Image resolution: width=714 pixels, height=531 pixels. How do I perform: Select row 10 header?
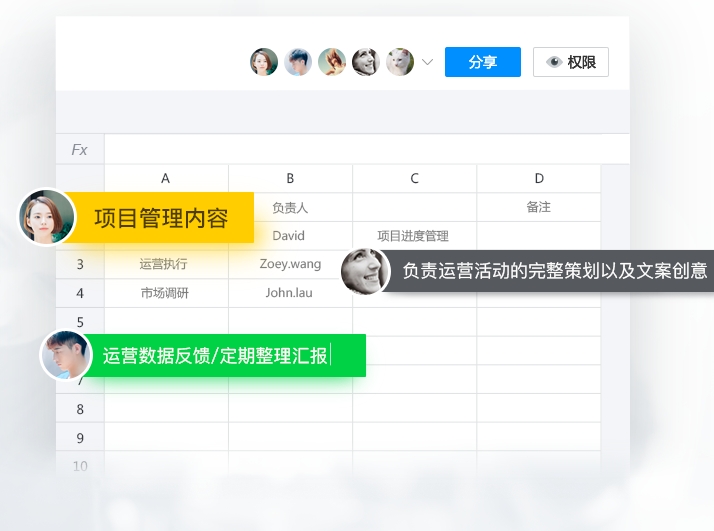(x=80, y=466)
